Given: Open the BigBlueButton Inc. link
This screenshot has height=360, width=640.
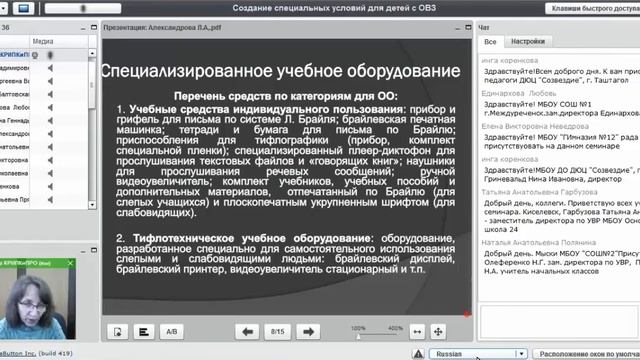Looking at the screenshot, I should tap(18, 353).
